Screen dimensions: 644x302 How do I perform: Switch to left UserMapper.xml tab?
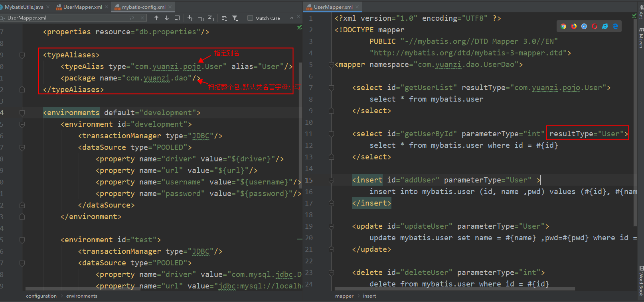click(x=83, y=7)
